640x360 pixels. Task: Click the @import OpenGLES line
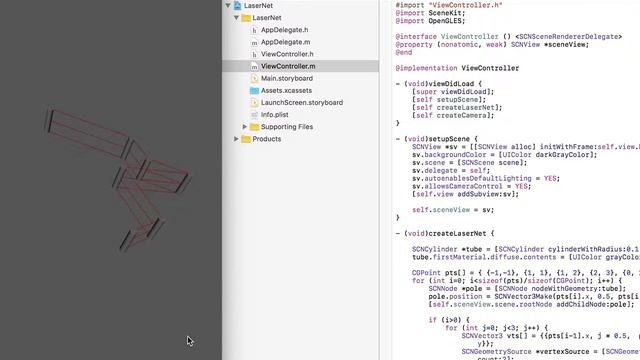pyautogui.click(x=430, y=21)
